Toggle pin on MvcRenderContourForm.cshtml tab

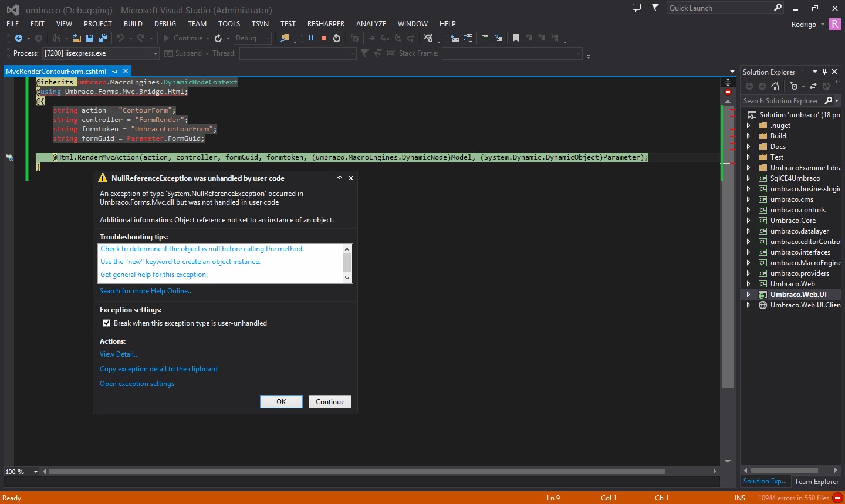(115, 72)
